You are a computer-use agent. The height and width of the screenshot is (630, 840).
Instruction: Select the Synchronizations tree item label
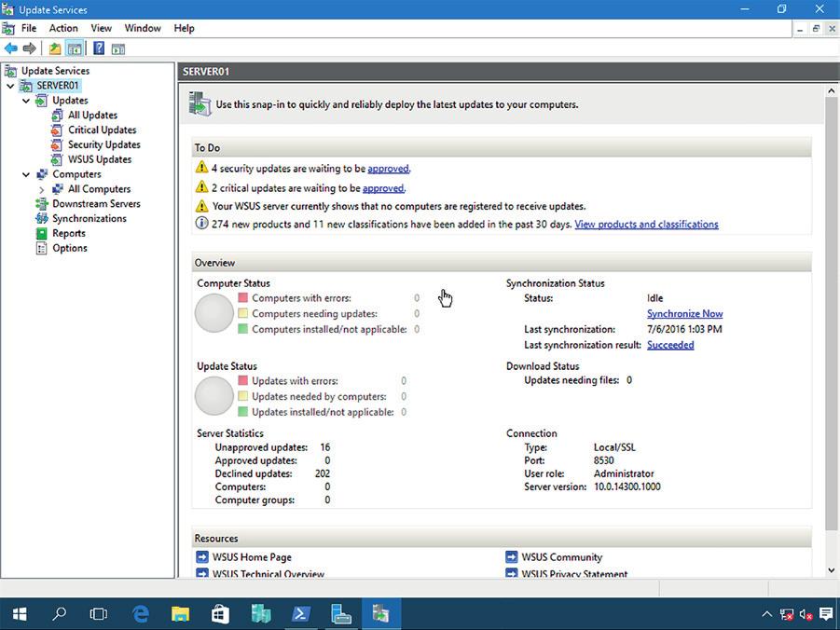(x=90, y=219)
